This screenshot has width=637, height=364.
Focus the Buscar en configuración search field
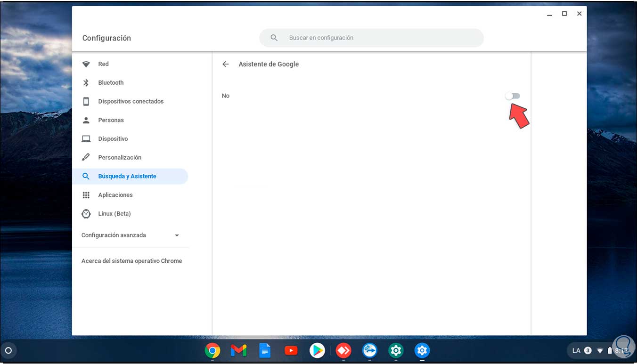(x=371, y=38)
